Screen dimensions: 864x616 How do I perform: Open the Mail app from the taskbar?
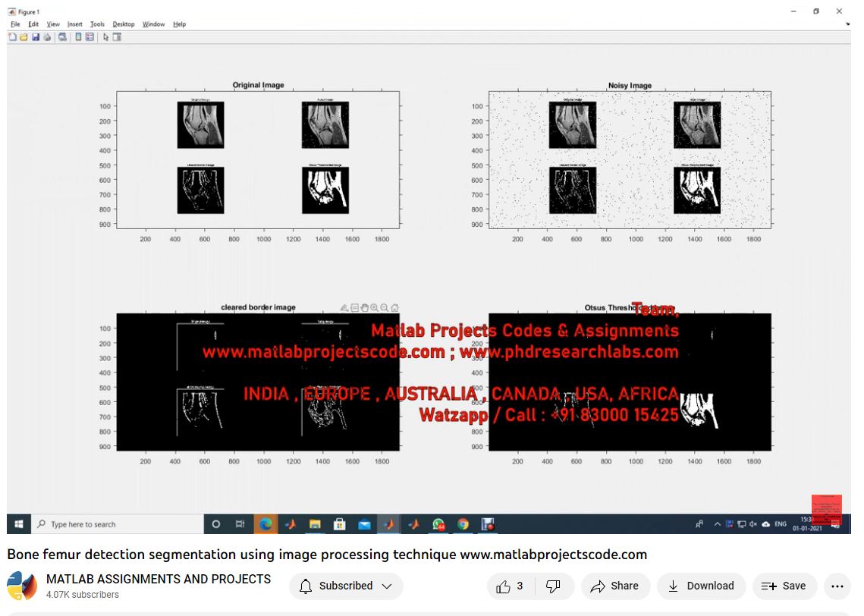pyautogui.click(x=364, y=524)
